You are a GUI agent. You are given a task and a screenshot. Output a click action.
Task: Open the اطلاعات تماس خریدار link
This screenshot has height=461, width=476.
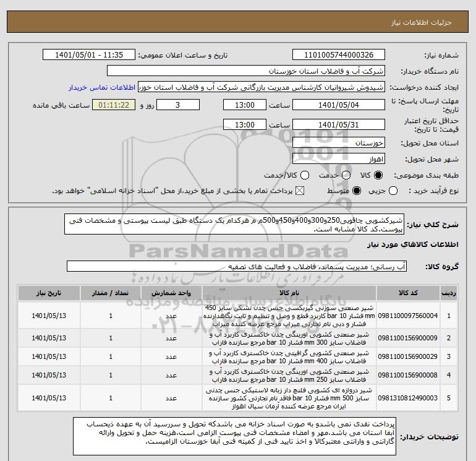tap(102, 87)
